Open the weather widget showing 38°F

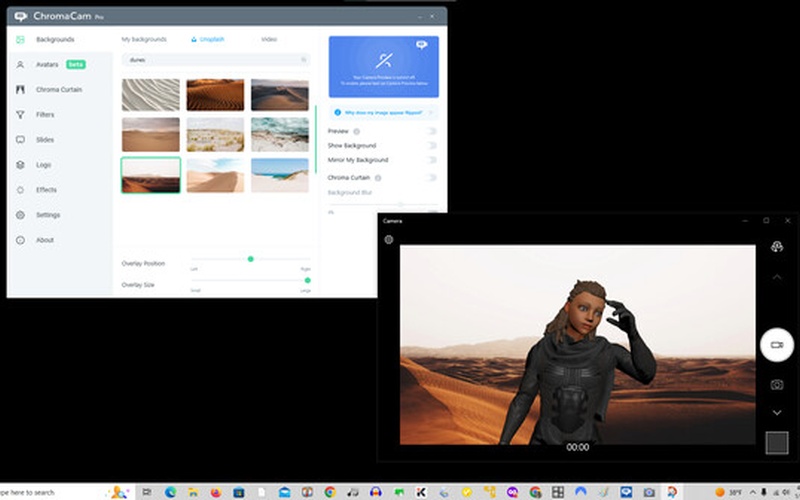click(x=729, y=492)
